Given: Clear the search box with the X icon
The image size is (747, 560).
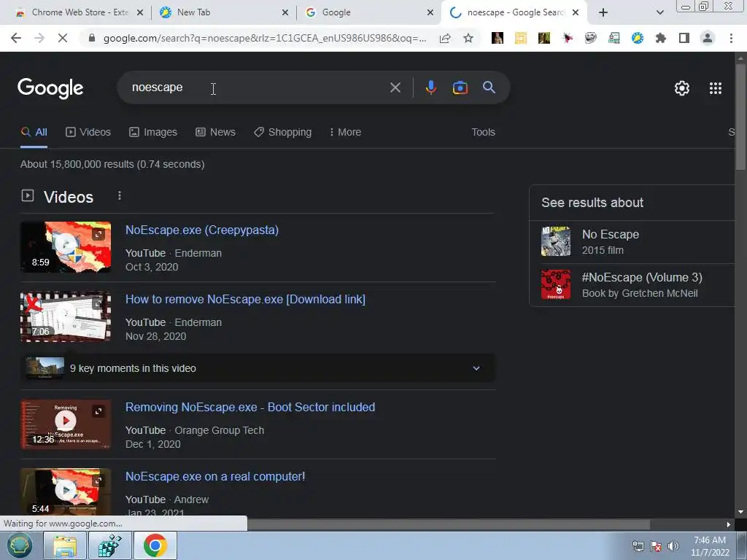Looking at the screenshot, I should (x=395, y=87).
